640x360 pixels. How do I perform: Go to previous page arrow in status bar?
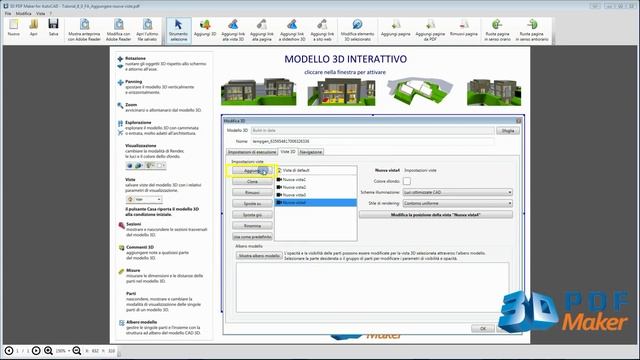pyautogui.click(x=8, y=351)
